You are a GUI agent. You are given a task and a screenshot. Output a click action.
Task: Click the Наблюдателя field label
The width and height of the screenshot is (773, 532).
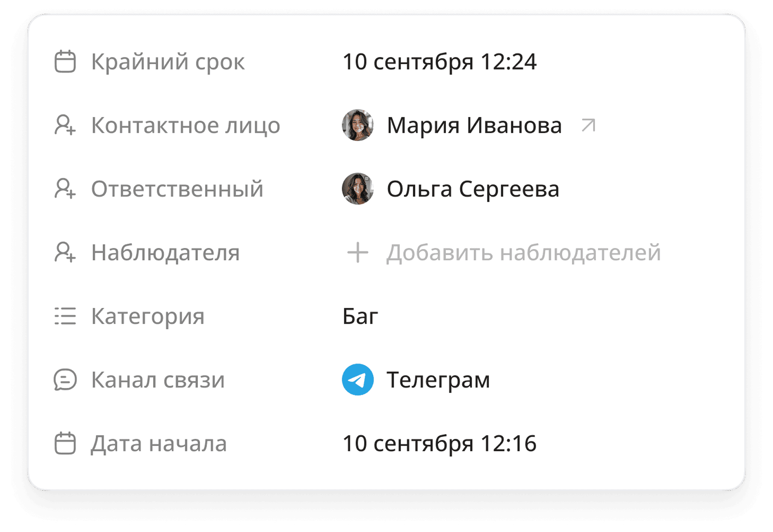pyautogui.click(x=165, y=253)
